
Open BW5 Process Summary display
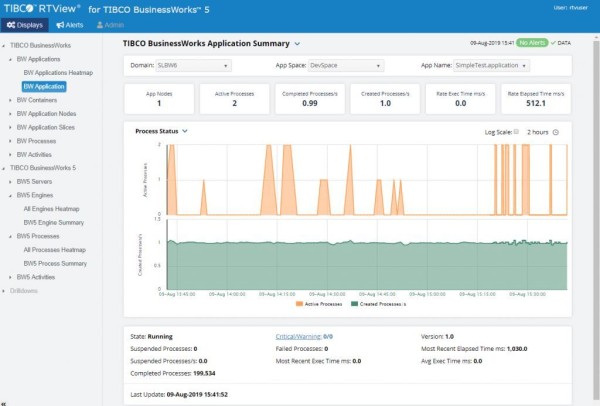point(55,264)
